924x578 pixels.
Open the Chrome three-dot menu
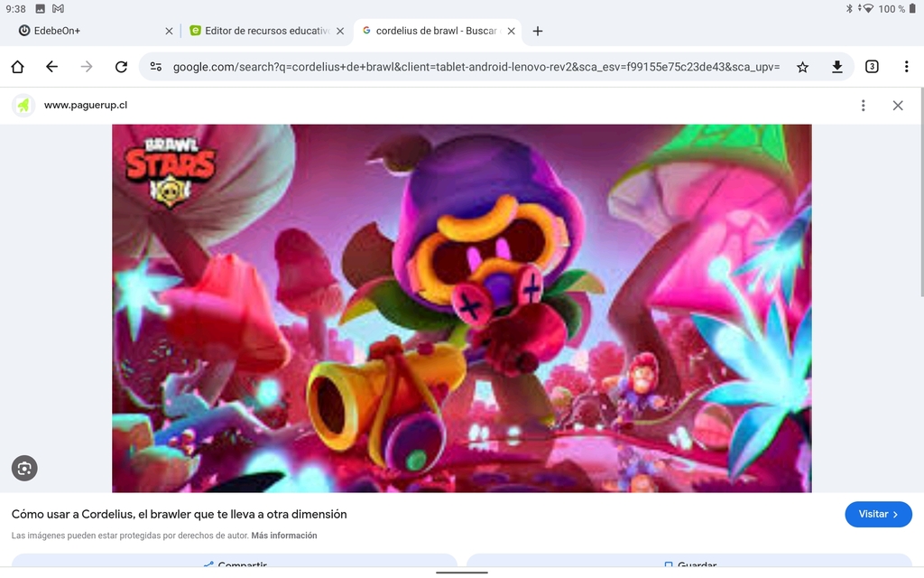click(906, 67)
